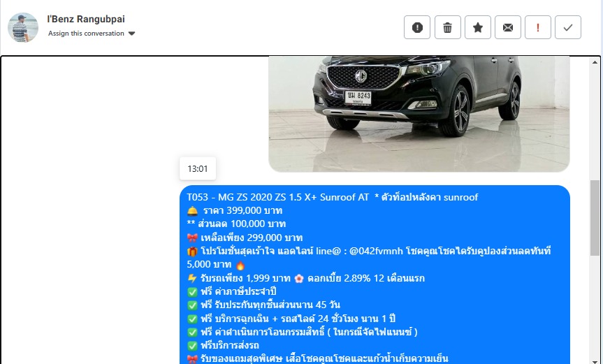
Task: Click the 299,000 remaining price line
Action: click(x=245, y=238)
